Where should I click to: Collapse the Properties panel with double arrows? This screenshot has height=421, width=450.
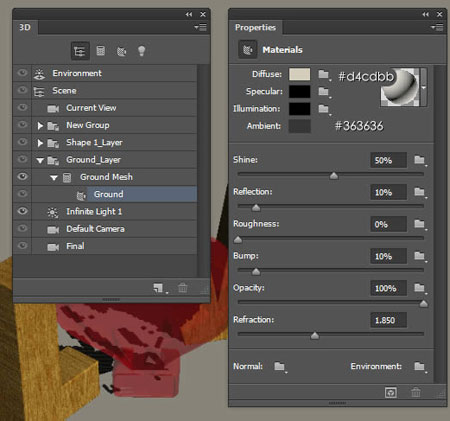(425, 14)
